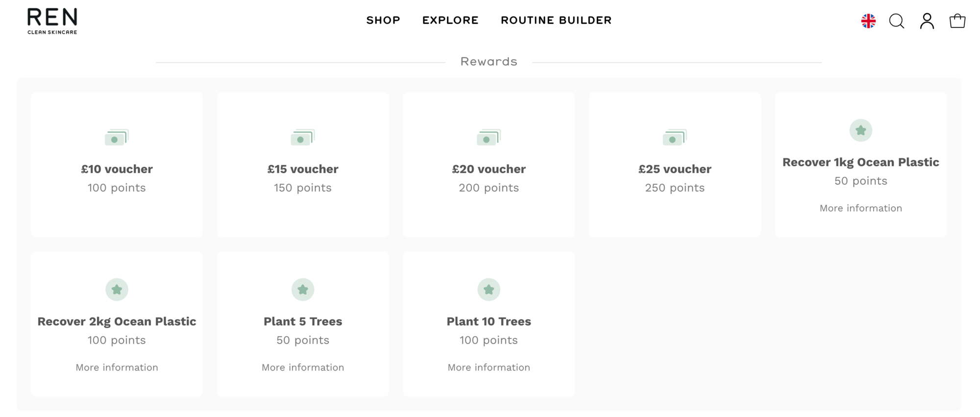View More information under Plant 5 Trees
Image resolution: width=980 pixels, height=417 pixels.
pyautogui.click(x=303, y=368)
